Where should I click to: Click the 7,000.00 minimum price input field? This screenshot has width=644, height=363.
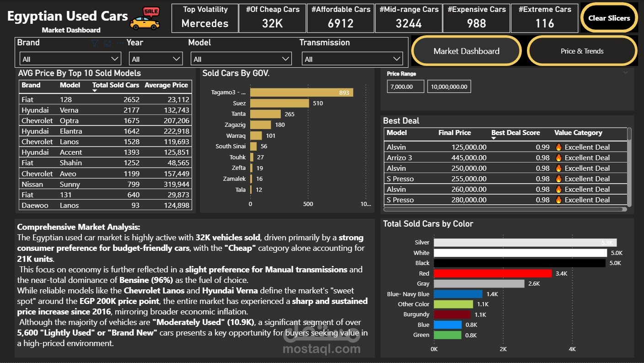(x=405, y=86)
